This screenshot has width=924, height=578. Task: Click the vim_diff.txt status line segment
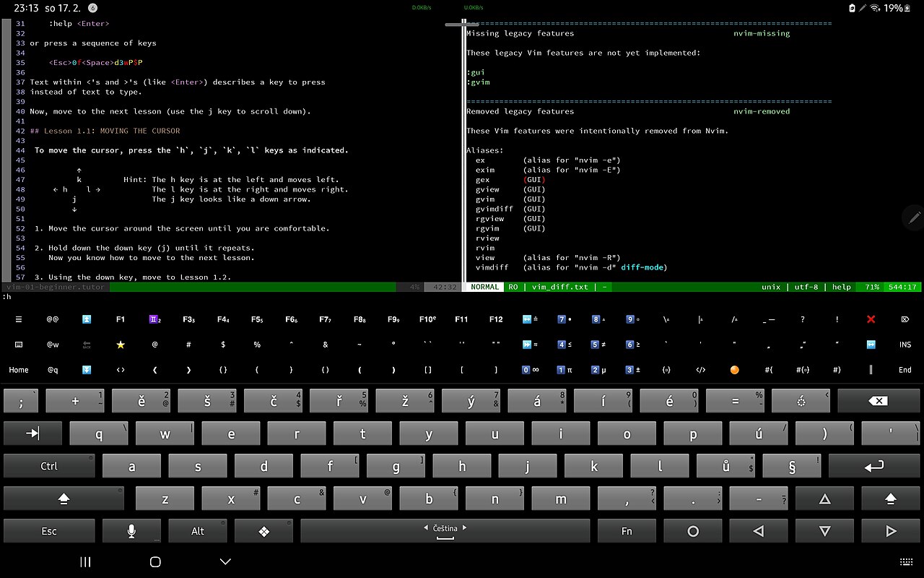pos(559,287)
